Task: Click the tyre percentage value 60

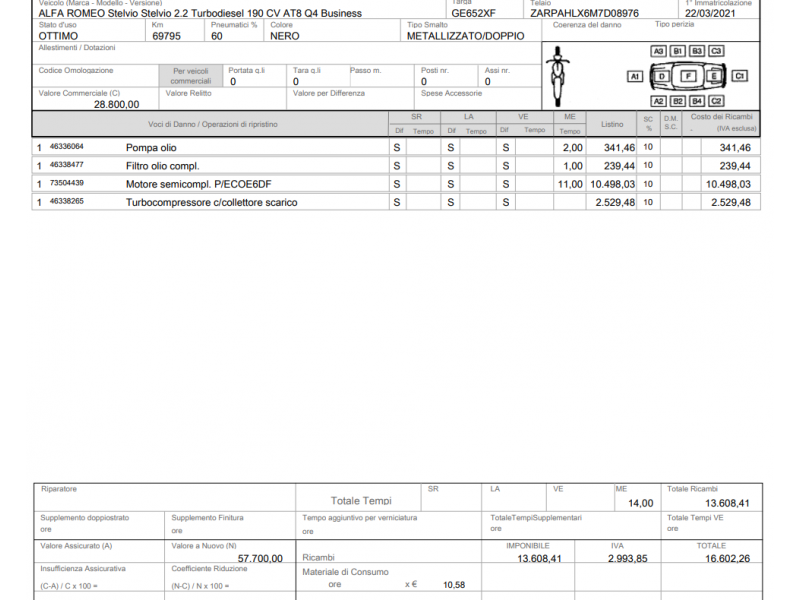Action: (x=217, y=36)
